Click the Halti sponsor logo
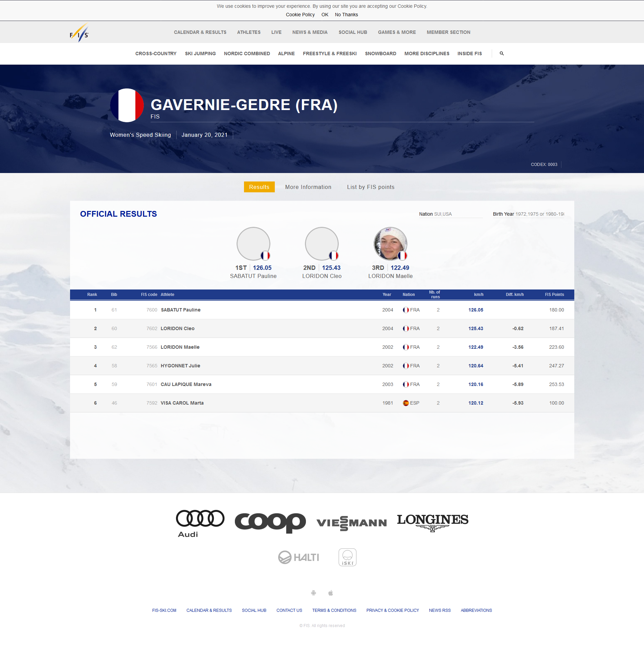Viewport: 644px width, 645px height. (298, 557)
